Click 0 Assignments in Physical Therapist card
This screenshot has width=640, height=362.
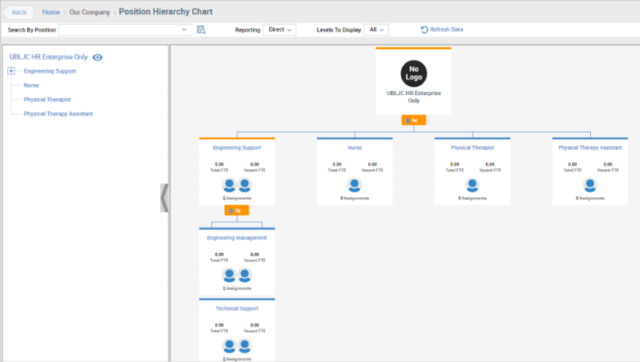coord(472,198)
